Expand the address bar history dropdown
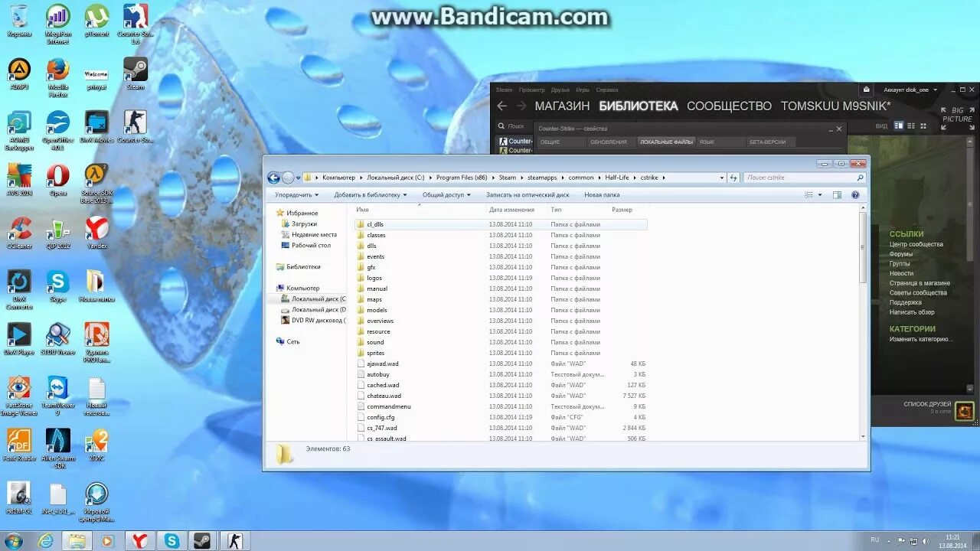 (x=721, y=178)
